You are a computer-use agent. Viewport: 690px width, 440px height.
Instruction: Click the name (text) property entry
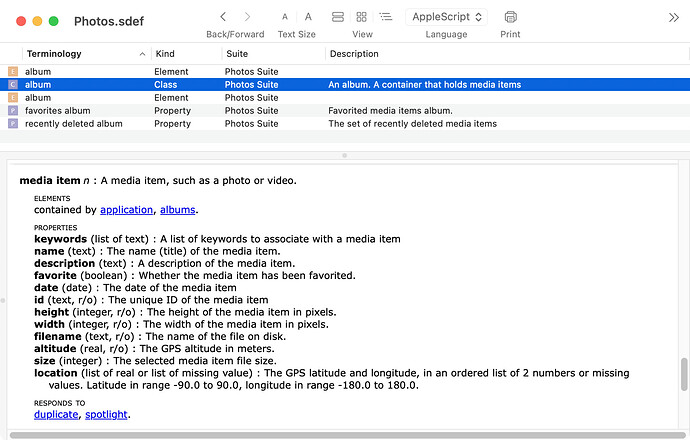tap(157, 251)
